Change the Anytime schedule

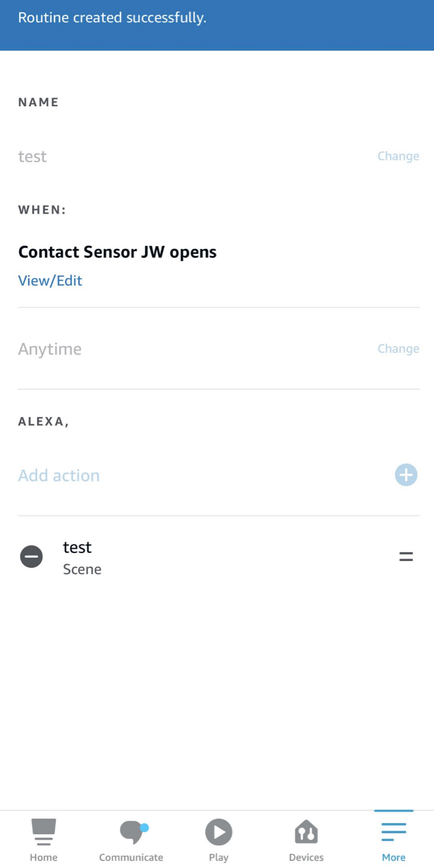coord(398,349)
